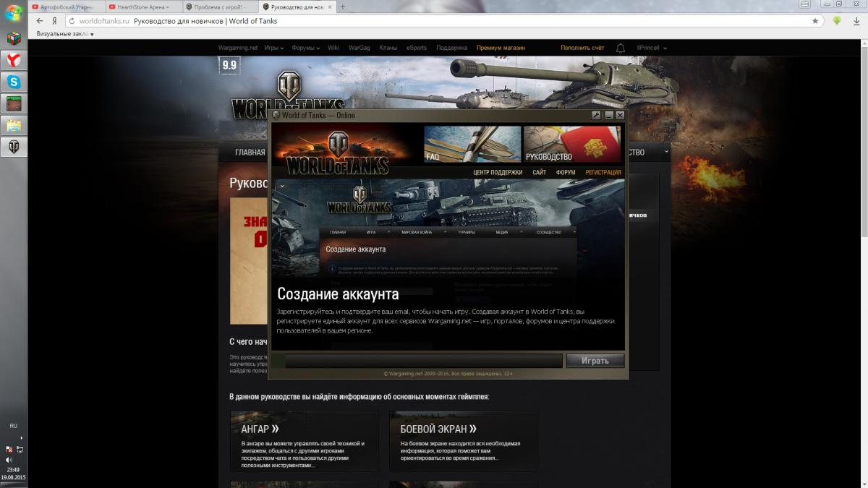Switch to Проблема с игрой tab

click(219, 7)
